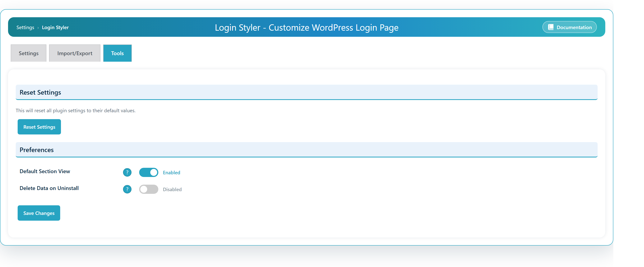Click the Reset Settings button
This screenshot has width=644, height=267.
click(39, 127)
